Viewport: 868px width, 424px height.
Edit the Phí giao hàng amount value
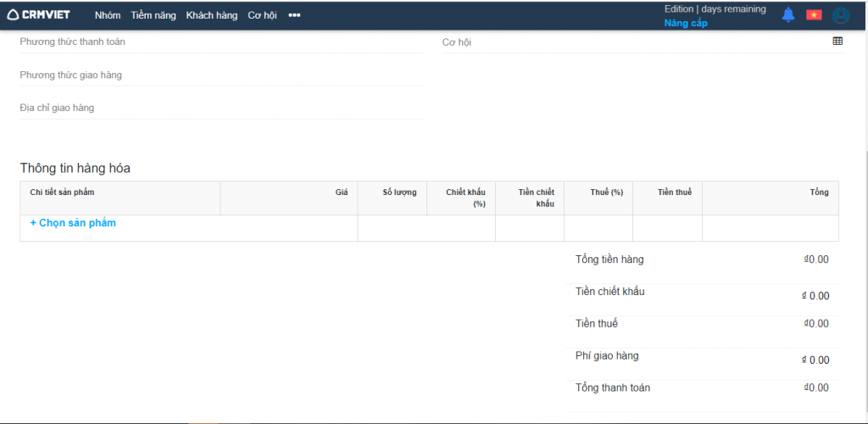coord(817,360)
